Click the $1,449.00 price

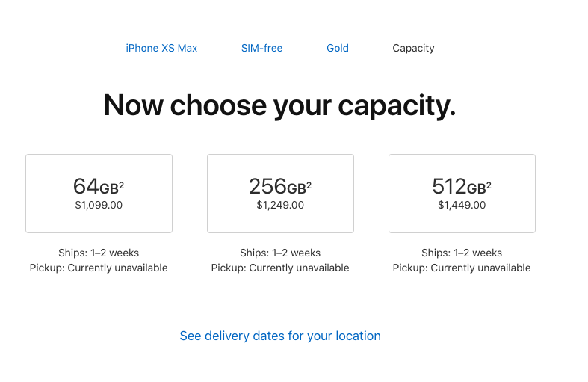point(462,205)
